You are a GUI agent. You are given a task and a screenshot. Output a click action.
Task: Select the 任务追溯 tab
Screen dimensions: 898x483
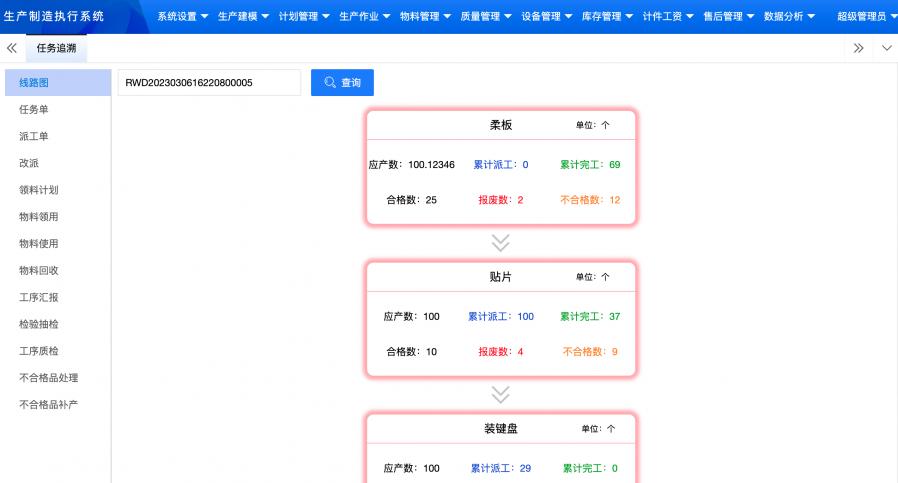pyautogui.click(x=56, y=48)
